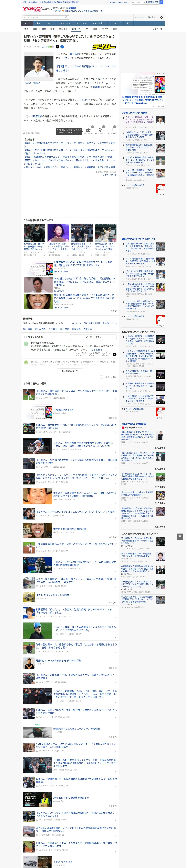
Task: Click the ヘルプ link in the top bar
Action: [127, 2]
